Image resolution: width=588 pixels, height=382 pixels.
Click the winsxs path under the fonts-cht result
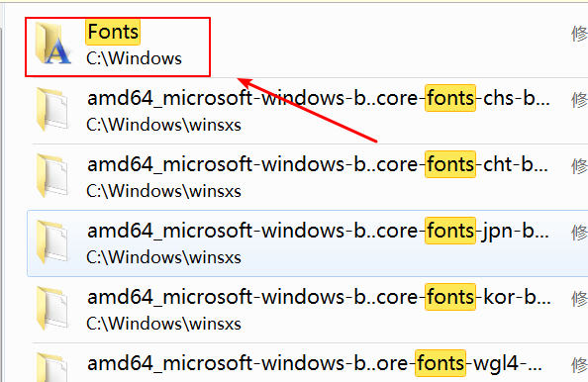163,191
